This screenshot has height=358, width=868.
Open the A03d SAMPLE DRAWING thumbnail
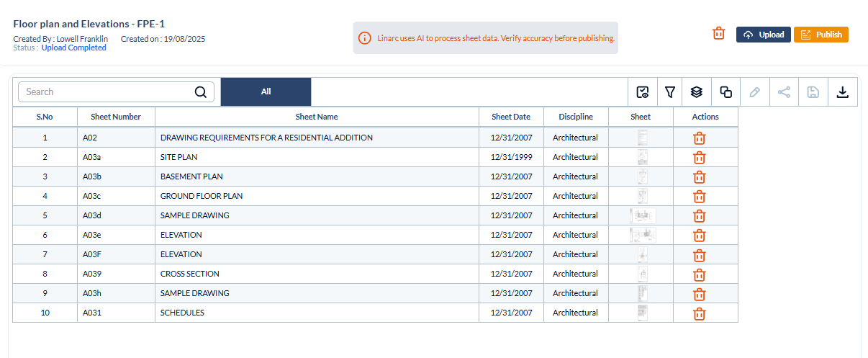click(x=642, y=215)
